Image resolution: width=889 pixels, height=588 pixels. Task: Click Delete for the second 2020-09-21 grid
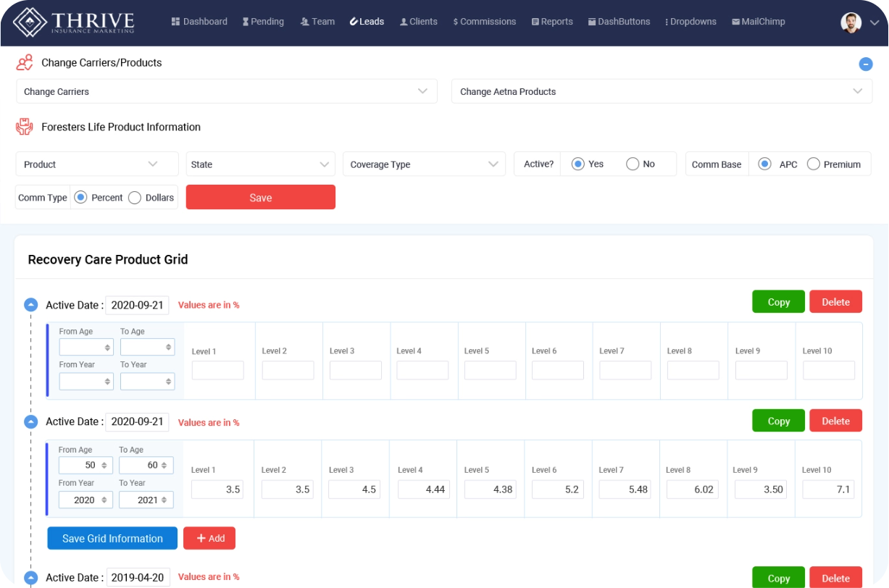tap(836, 421)
